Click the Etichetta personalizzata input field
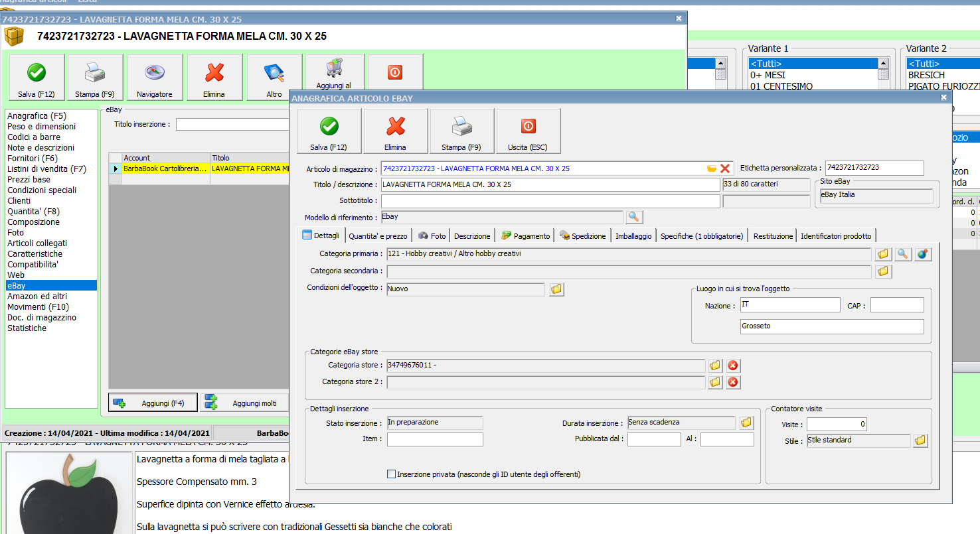The image size is (980, 534). coord(874,168)
